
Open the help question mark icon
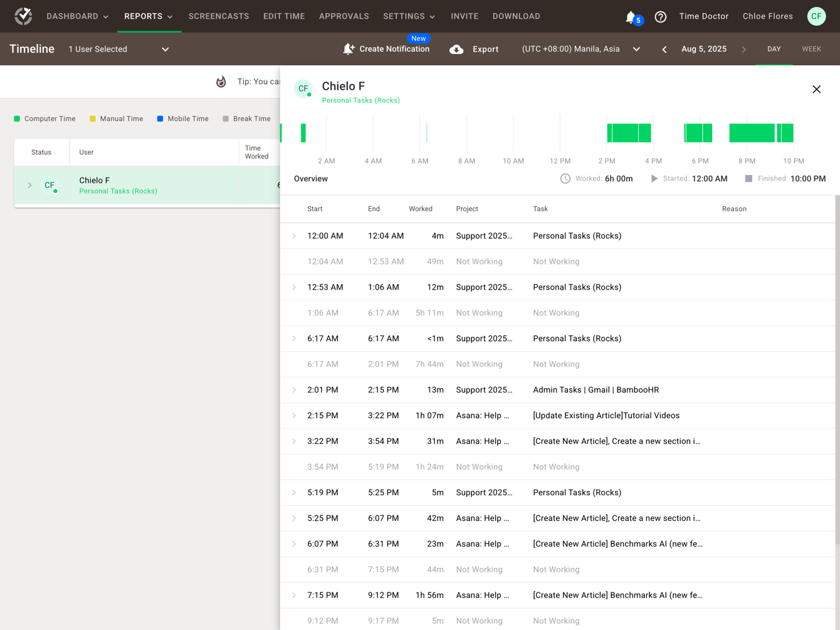[660, 17]
